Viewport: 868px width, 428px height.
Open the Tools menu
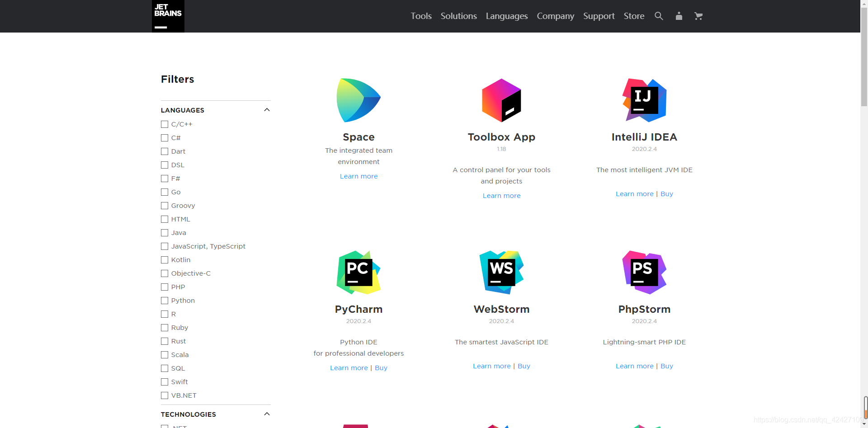[421, 16]
